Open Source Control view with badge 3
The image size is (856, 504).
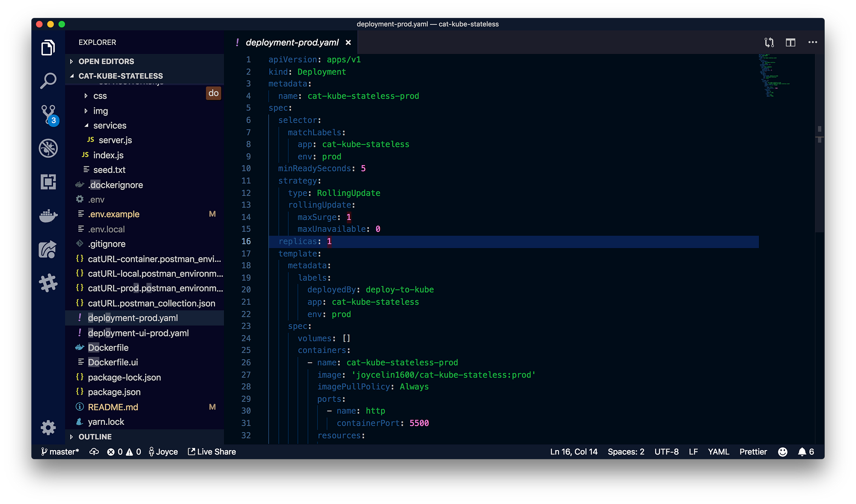coord(48,114)
